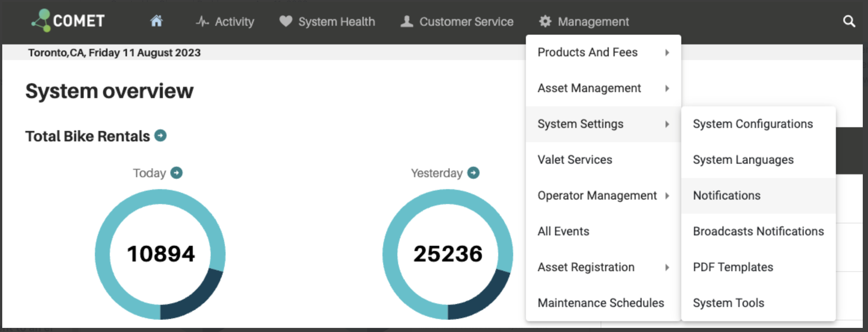
Task: Click the Management gear icon
Action: point(545,21)
